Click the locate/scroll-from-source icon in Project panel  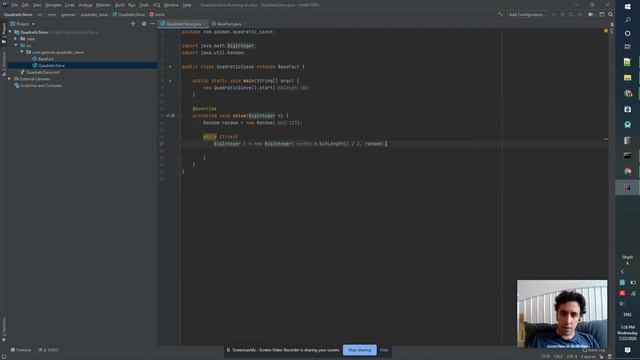pyautogui.click(x=133, y=24)
